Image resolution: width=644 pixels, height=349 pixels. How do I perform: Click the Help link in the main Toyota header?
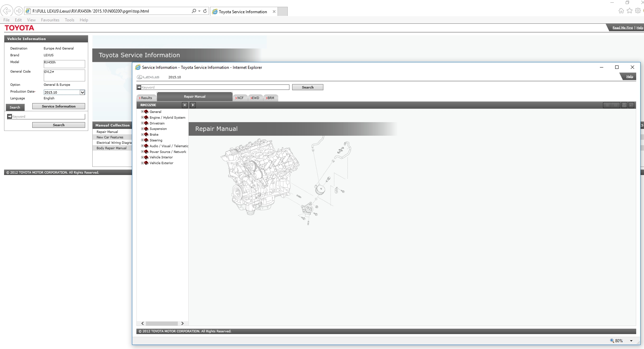coord(640,28)
